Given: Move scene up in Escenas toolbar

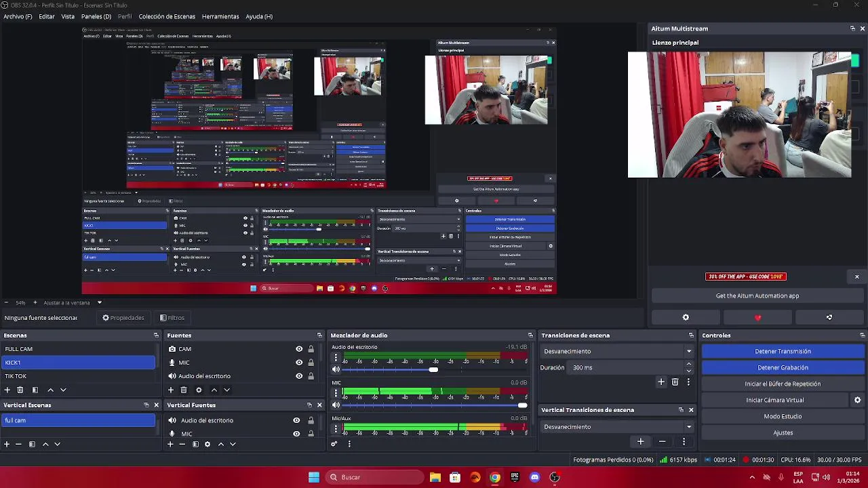Looking at the screenshot, I should click(50, 390).
